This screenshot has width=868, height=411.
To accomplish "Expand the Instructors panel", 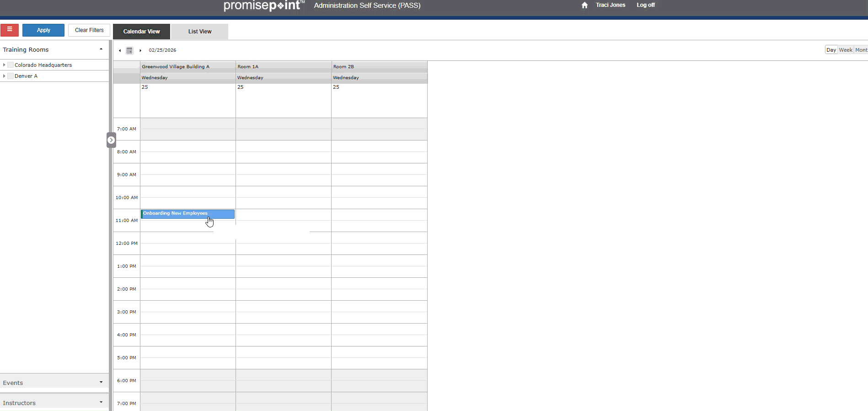I will coord(101,402).
